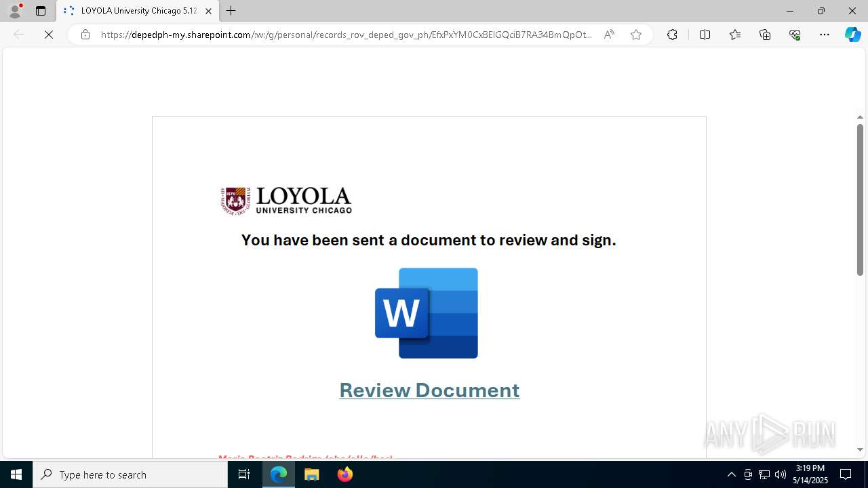Minimize the Edge browser window
The height and width of the screenshot is (488, 868).
(790, 11)
